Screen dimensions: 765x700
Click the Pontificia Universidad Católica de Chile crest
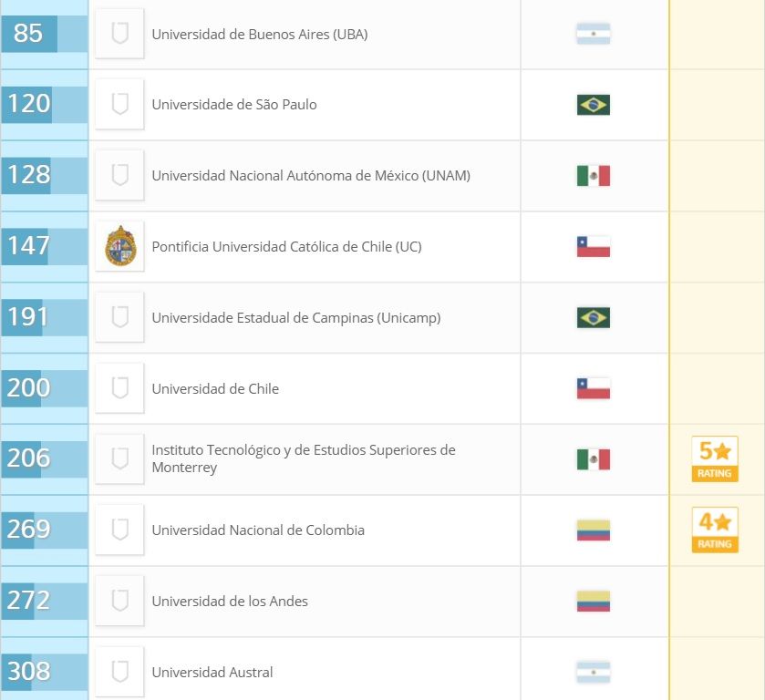pos(119,246)
